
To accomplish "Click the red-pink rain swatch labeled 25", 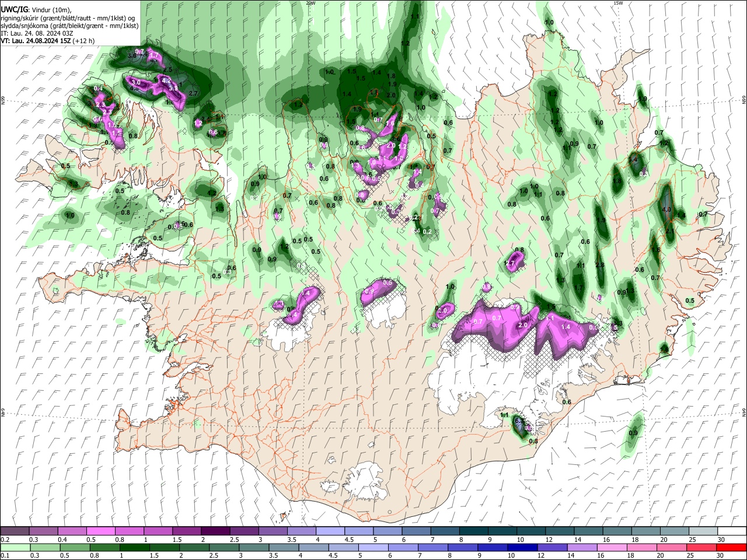I will 700,547.
